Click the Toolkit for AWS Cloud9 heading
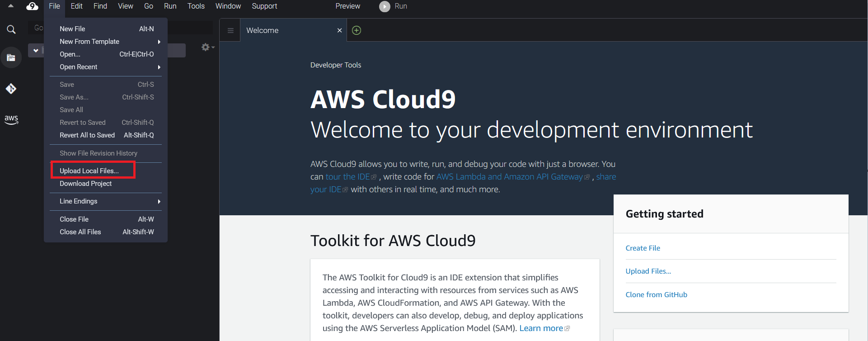868x341 pixels. coord(393,240)
